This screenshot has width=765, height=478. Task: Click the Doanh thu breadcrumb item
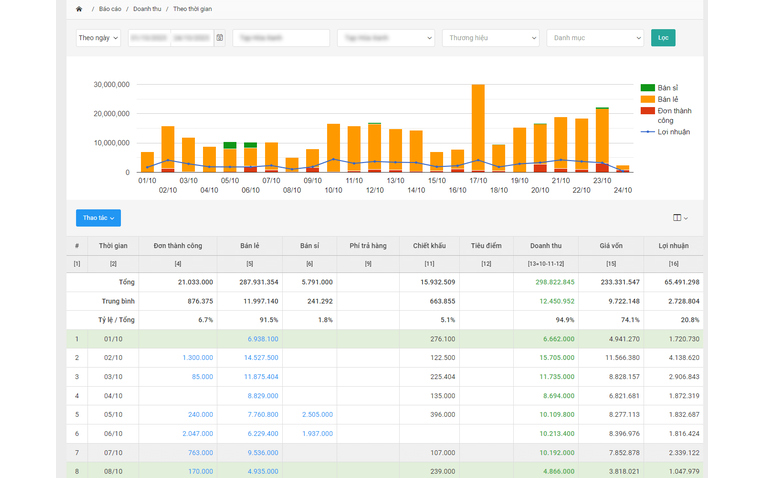147,9
